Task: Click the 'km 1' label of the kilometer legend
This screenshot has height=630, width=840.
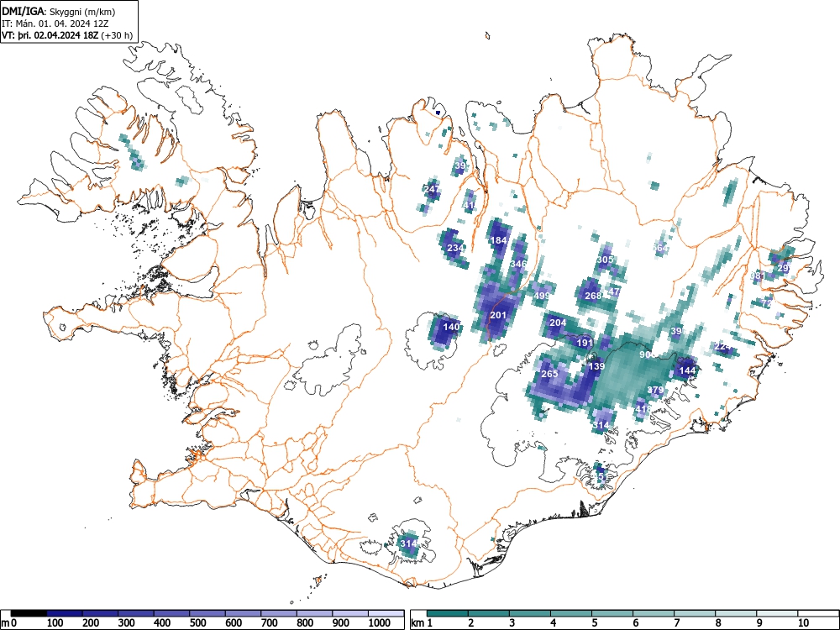Action: [x=423, y=623]
